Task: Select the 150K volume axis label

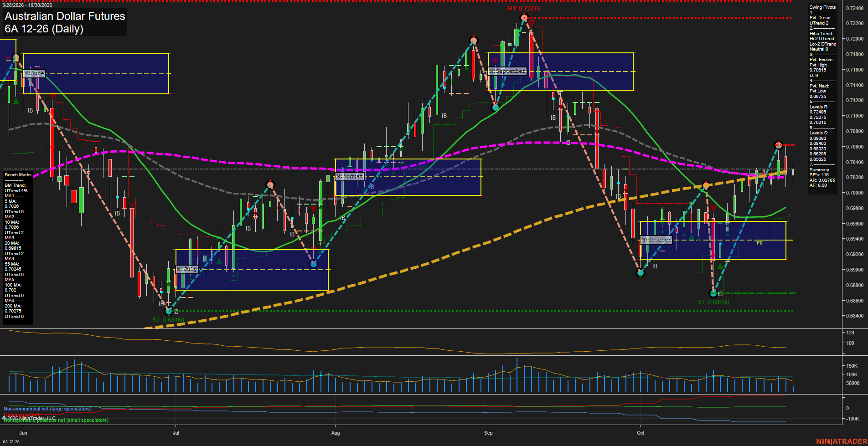Action: pyautogui.click(x=852, y=366)
